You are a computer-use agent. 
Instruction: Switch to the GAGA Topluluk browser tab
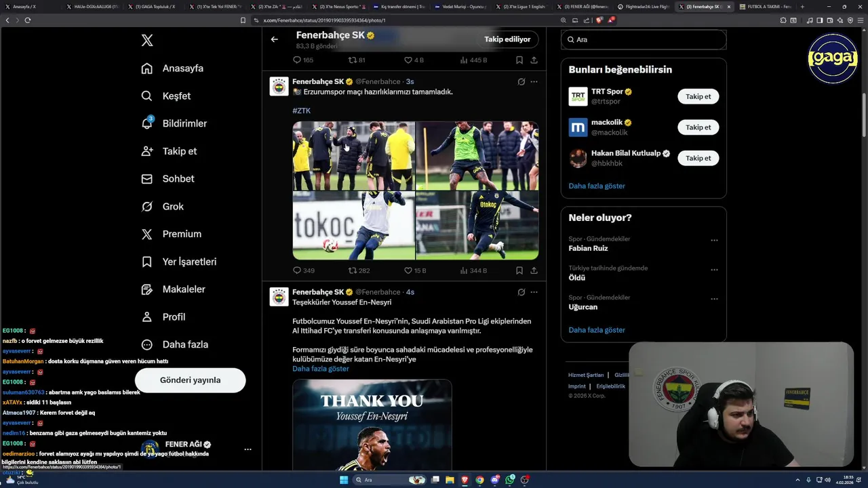(x=155, y=6)
